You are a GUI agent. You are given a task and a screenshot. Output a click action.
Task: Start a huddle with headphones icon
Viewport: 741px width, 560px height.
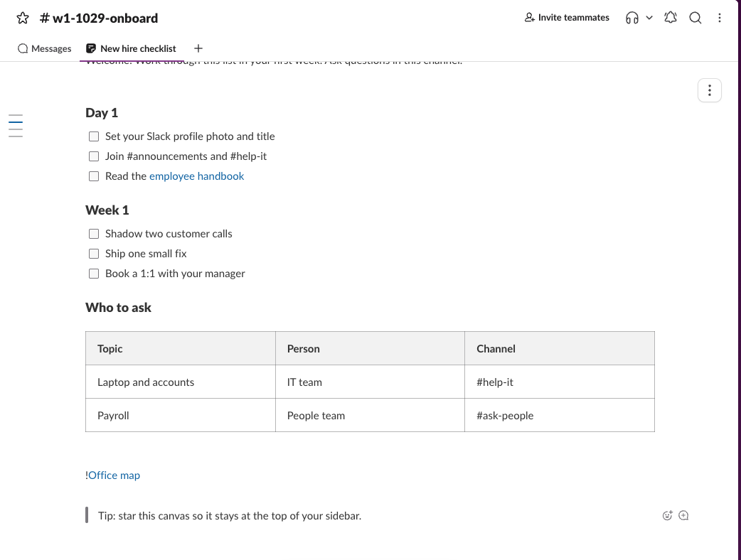click(631, 18)
